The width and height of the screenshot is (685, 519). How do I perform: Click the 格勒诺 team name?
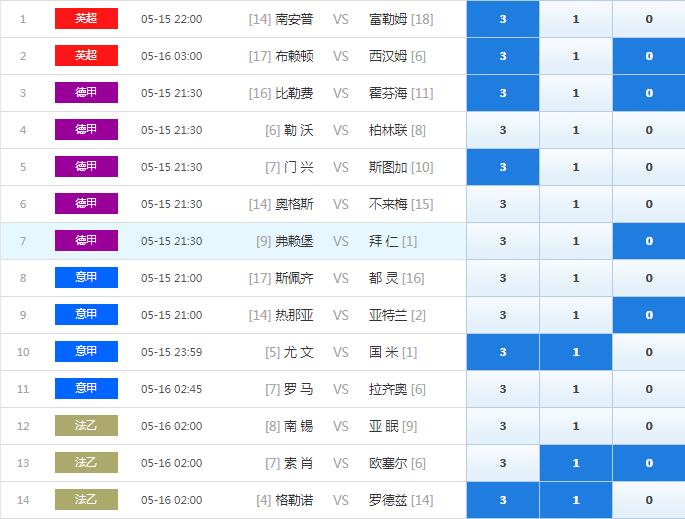click(294, 500)
